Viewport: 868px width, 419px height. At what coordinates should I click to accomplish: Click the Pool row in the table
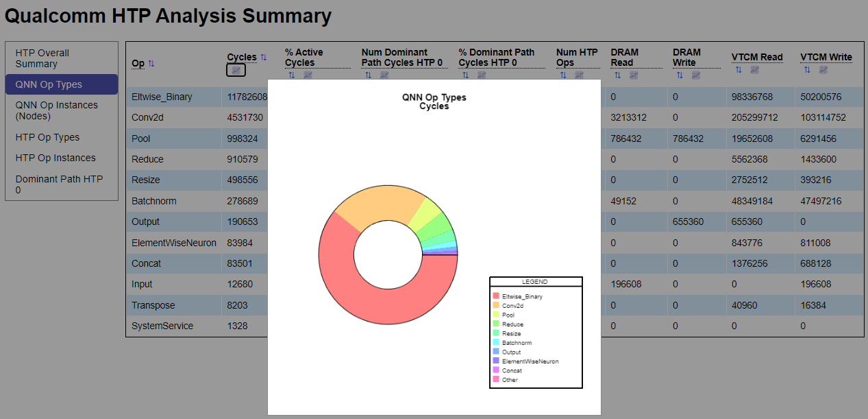coord(173,138)
